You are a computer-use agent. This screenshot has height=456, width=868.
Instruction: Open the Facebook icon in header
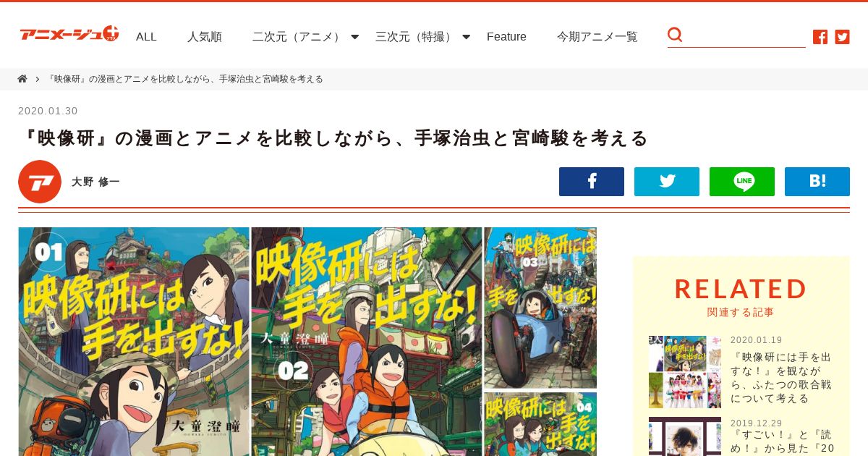820,37
